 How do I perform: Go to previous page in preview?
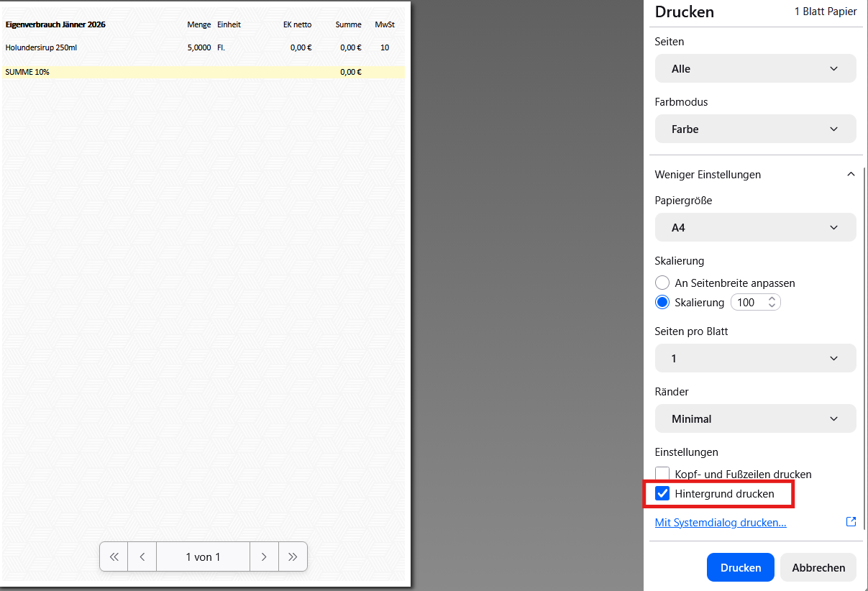(x=142, y=556)
